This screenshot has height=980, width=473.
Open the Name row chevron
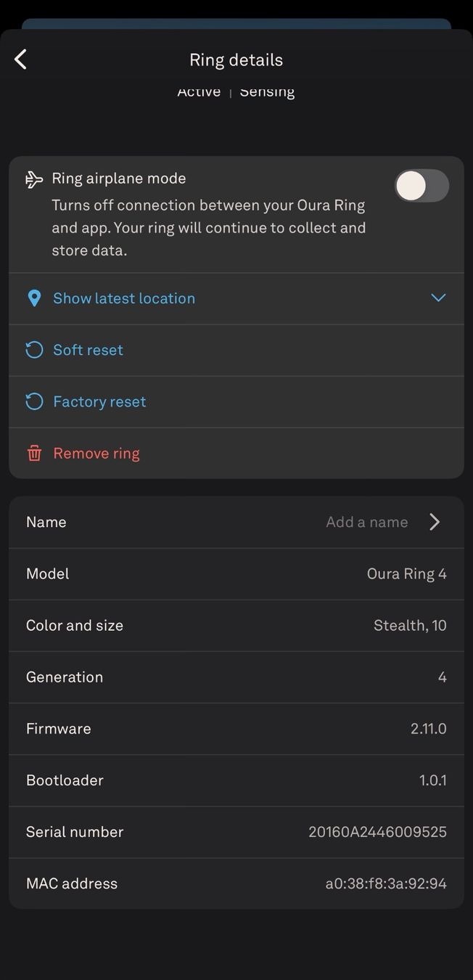point(435,522)
